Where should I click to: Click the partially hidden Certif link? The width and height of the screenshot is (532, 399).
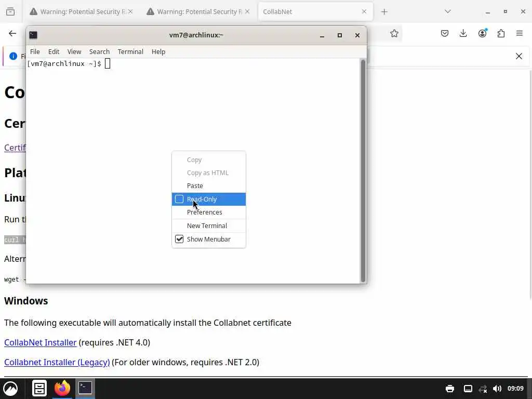pos(15,148)
